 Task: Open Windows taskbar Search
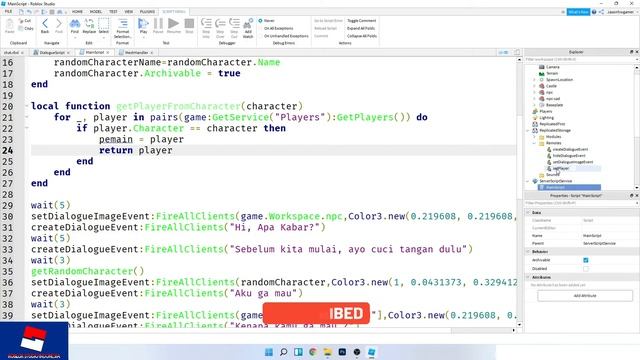tap(284, 352)
